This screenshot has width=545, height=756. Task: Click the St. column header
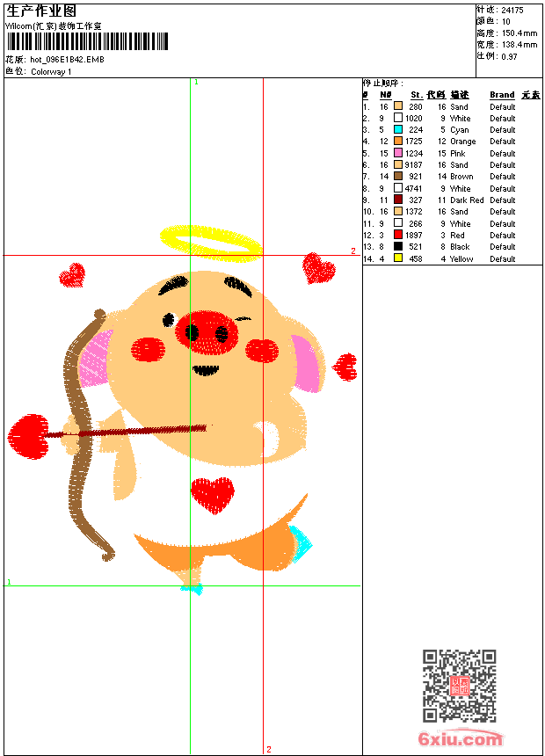[417, 95]
